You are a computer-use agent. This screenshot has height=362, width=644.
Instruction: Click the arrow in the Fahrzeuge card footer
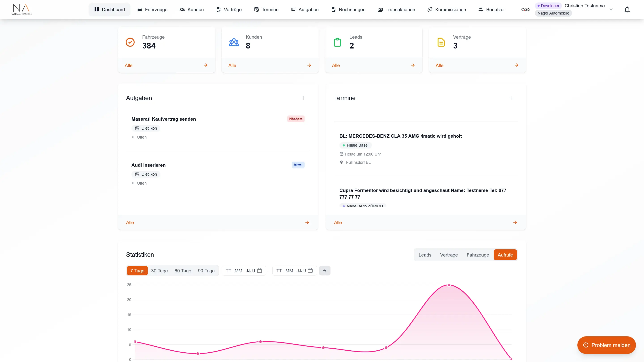(x=205, y=65)
